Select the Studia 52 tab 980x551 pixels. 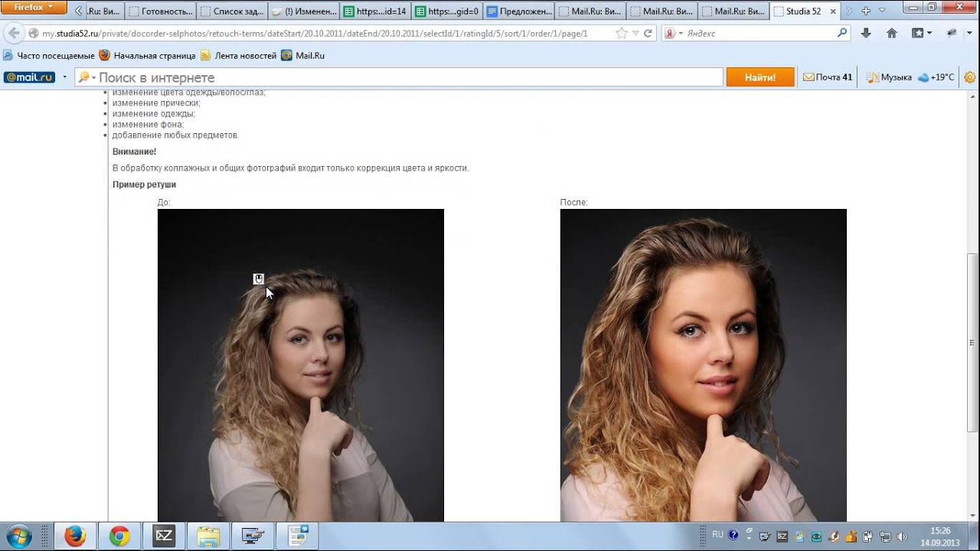pos(804,11)
